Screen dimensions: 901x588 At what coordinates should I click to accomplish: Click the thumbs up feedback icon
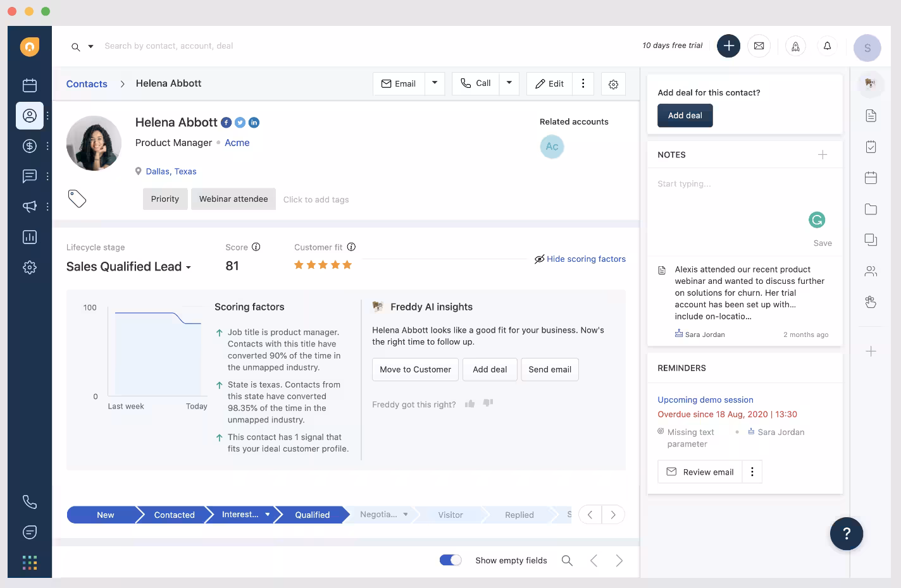click(469, 404)
